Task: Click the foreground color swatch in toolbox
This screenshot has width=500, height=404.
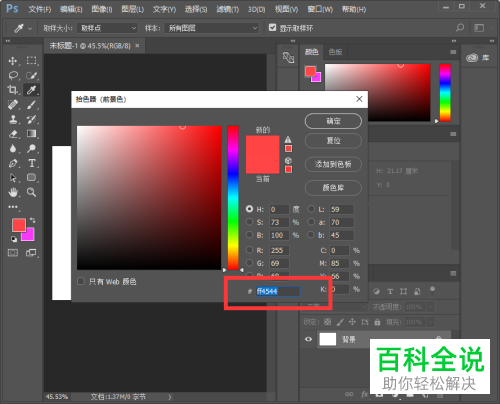Action: point(19,225)
